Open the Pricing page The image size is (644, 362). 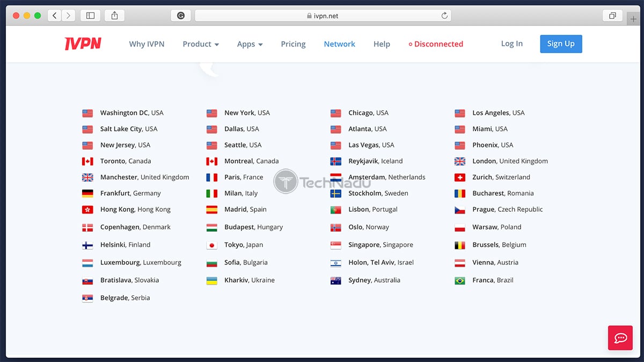click(293, 44)
